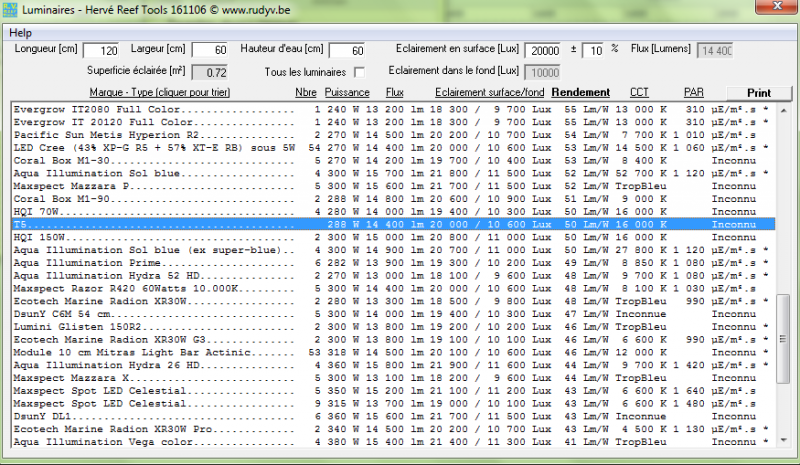Select the Maxspect Razor R420 60Watts row

(393, 288)
